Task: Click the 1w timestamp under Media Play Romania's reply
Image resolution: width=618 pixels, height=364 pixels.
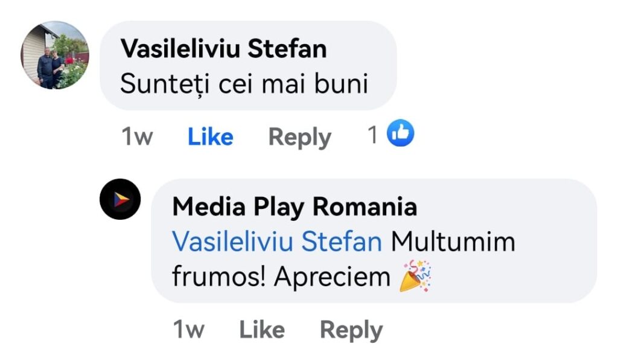Action: point(188,330)
